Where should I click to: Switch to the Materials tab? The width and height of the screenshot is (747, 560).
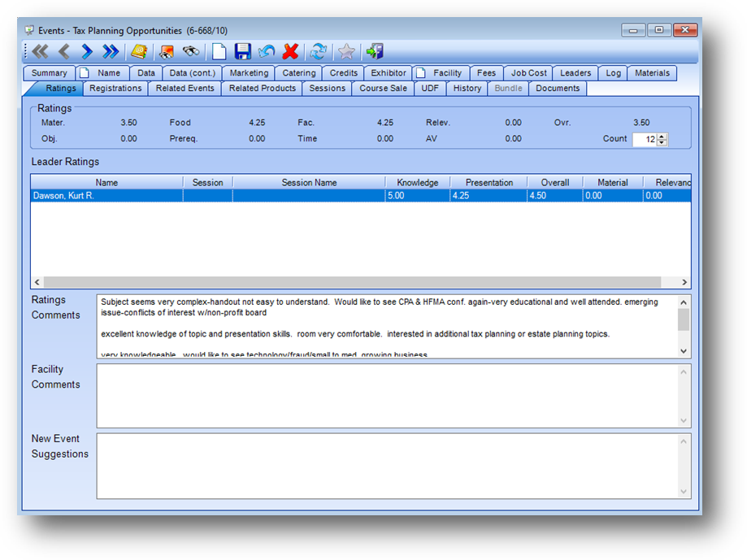(652, 73)
